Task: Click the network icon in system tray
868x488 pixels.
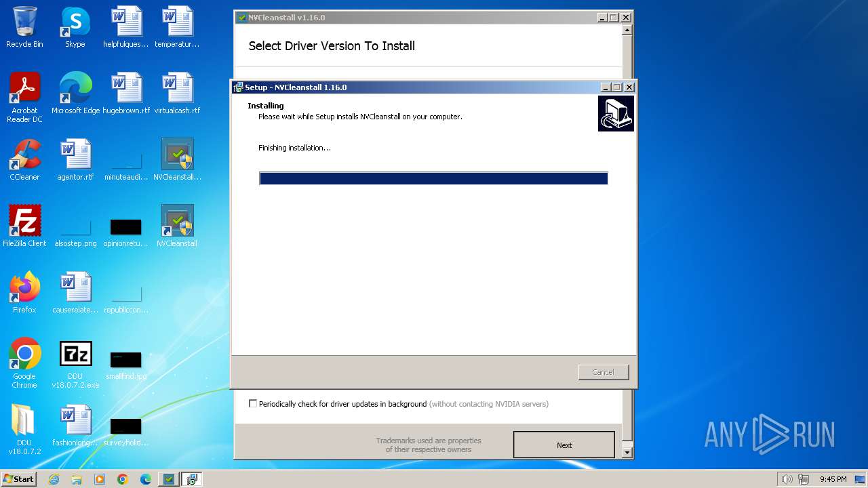Action: 804,479
